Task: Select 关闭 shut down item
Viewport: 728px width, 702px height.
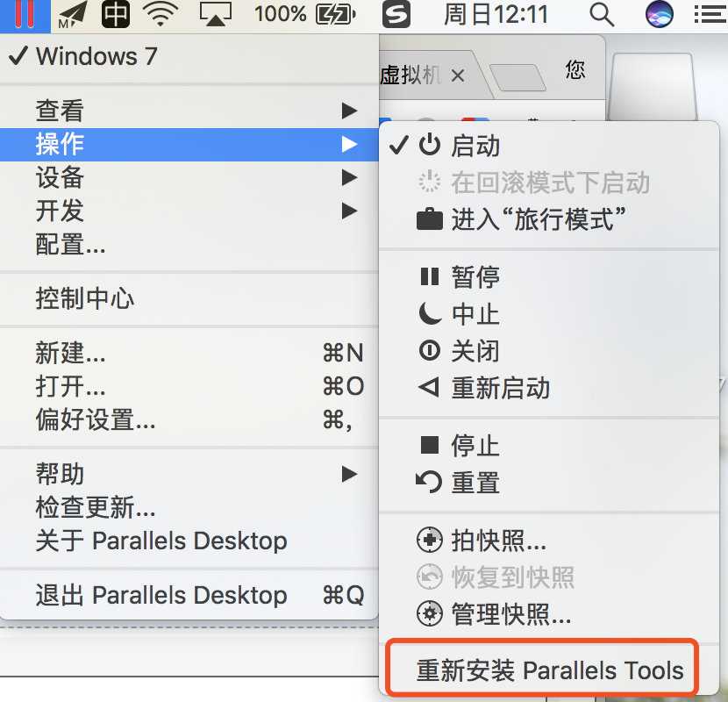Action: point(549,351)
